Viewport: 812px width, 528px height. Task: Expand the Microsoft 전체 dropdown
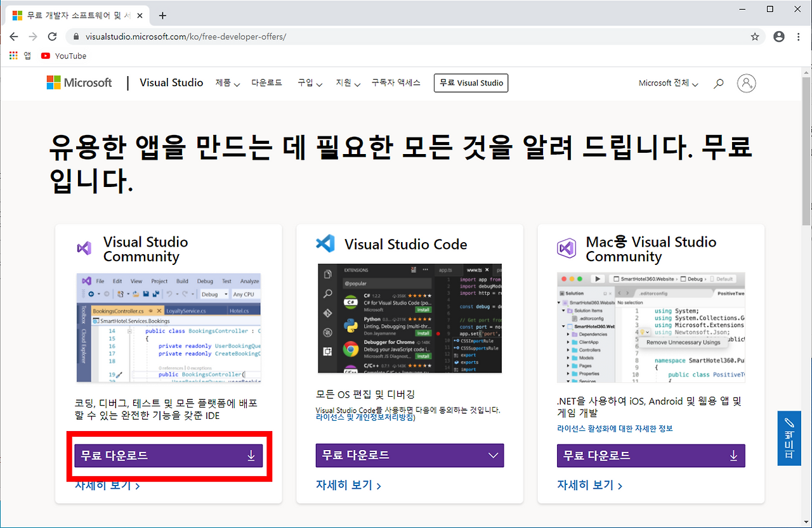click(669, 83)
